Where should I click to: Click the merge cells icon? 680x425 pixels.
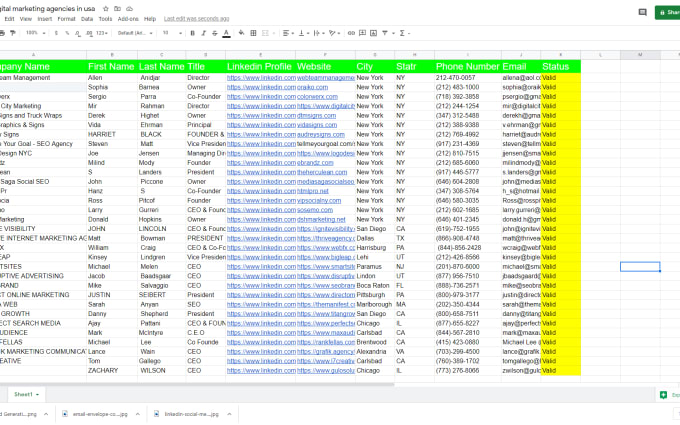265,33
